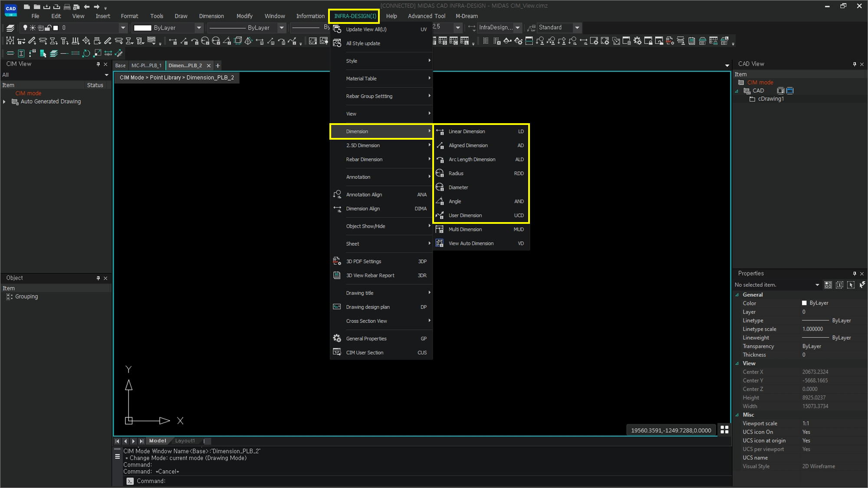
Task: Select the Arc Length Dimension toolbar icon
Action: pos(194,41)
